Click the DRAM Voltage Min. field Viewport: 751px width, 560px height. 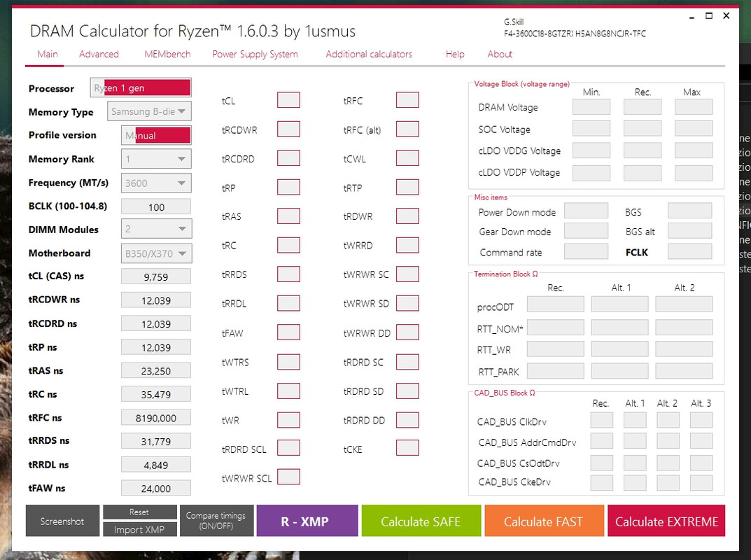point(591,107)
